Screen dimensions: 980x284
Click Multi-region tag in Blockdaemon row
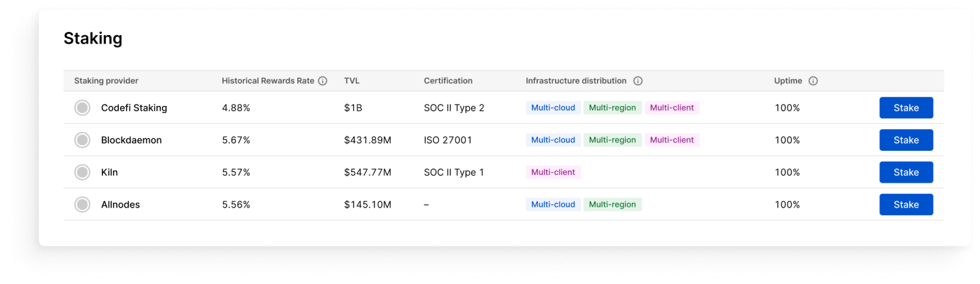[613, 140]
